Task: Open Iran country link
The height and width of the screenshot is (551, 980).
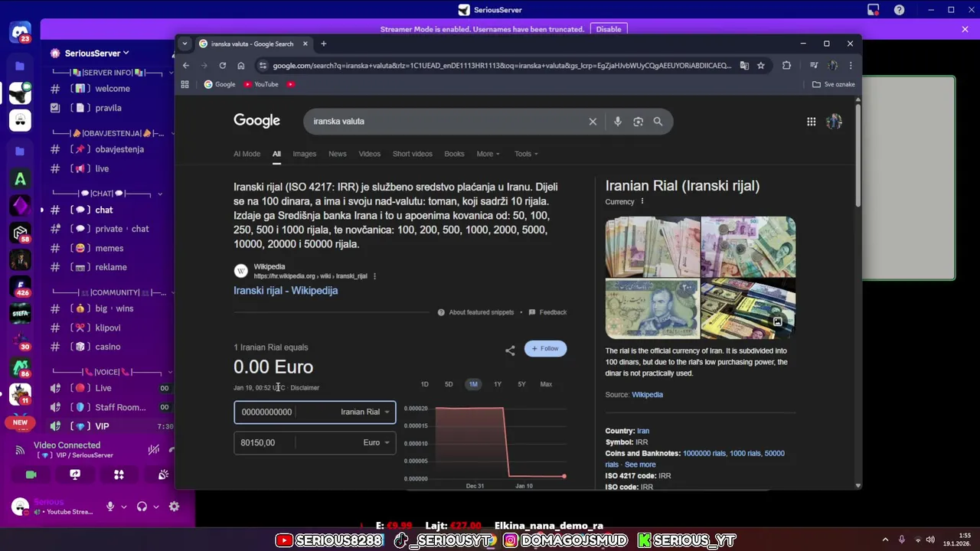Action: (x=643, y=431)
